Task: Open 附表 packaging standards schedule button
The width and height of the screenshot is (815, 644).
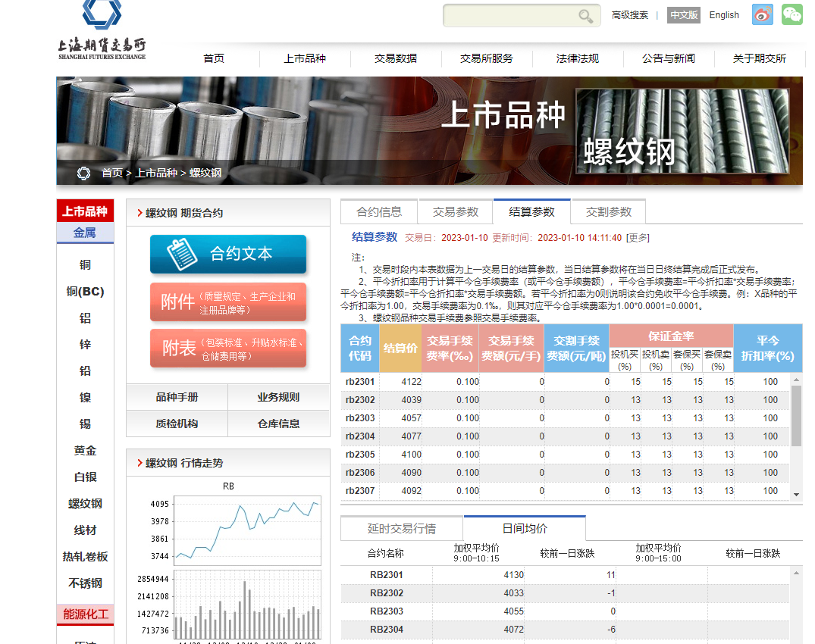Action: [228, 349]
